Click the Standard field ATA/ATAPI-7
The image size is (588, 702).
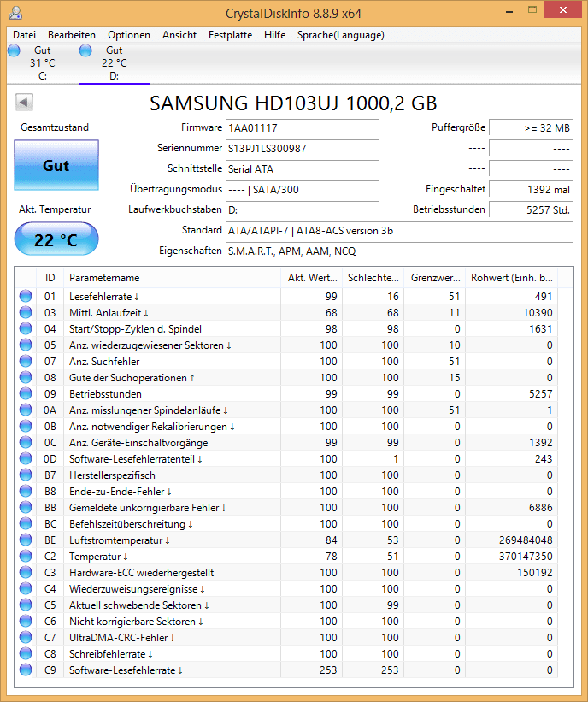pyautogui.click(x=400, y=231)
